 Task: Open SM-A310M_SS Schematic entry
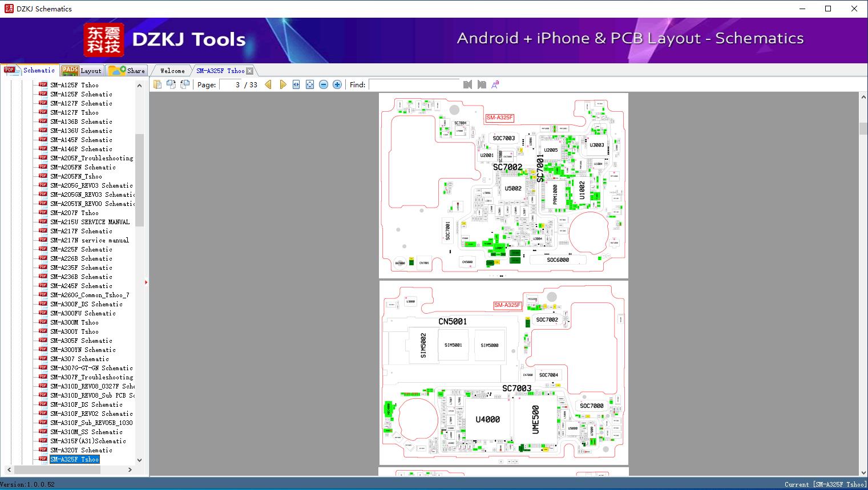(x=86, y=432)
